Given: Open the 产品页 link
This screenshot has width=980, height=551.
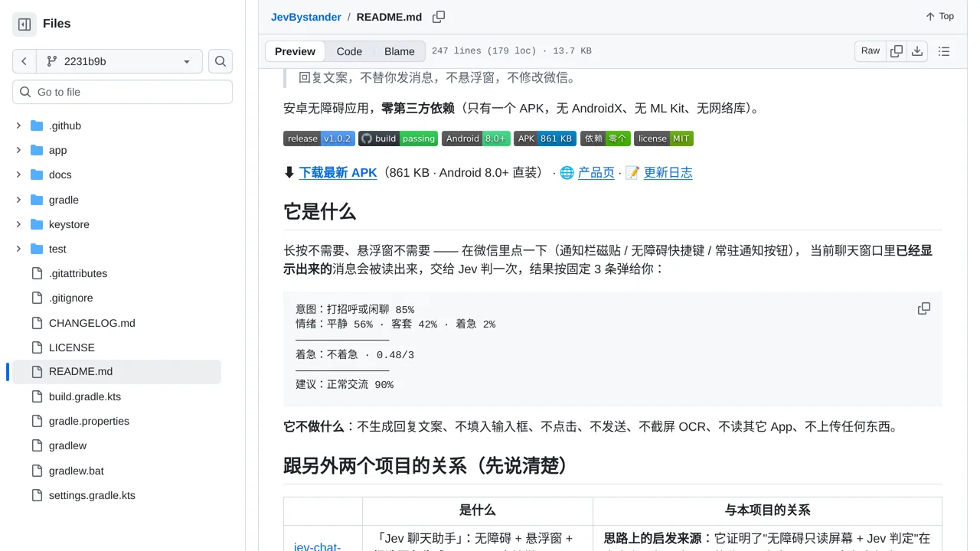Looking at the screenshot, I should [596, 173].
